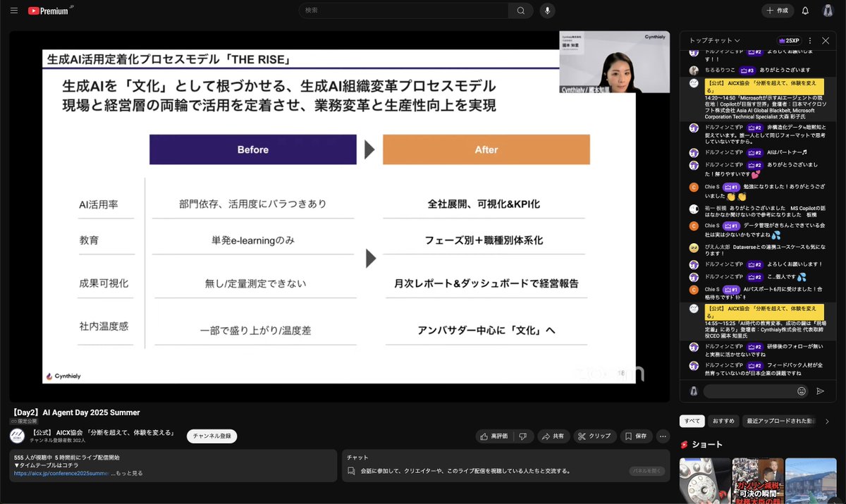Click the search magnifier button

520,11
